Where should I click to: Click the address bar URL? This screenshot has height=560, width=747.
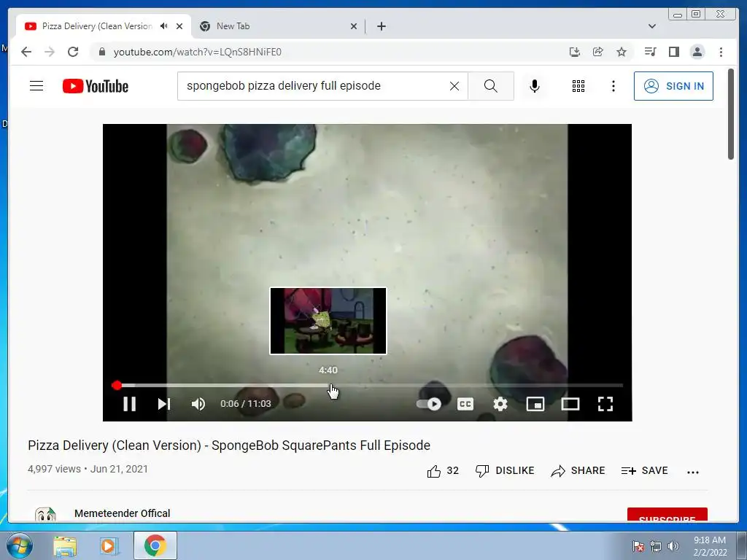[x=197, y=52]
